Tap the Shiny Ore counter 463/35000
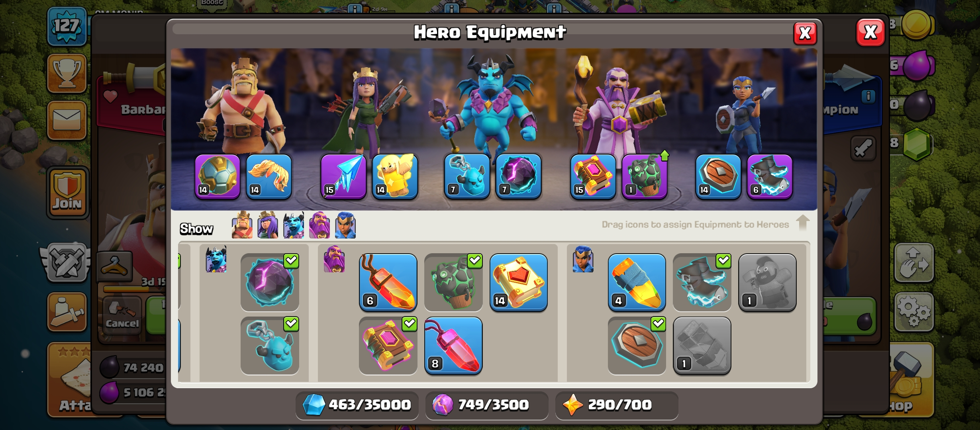Screen dimensions: 980x430 click(x=357, y=405)
